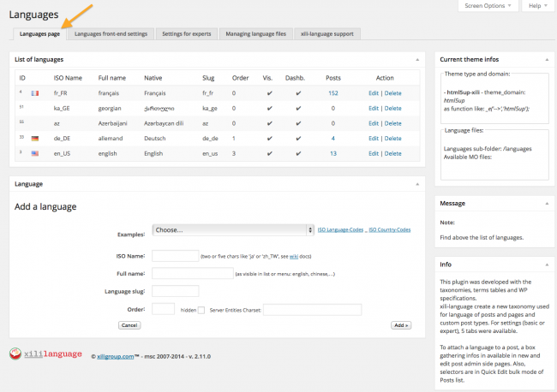This screenshot has height=392, width=557.
Task: Open the wiki docs link
Action: 294,257
